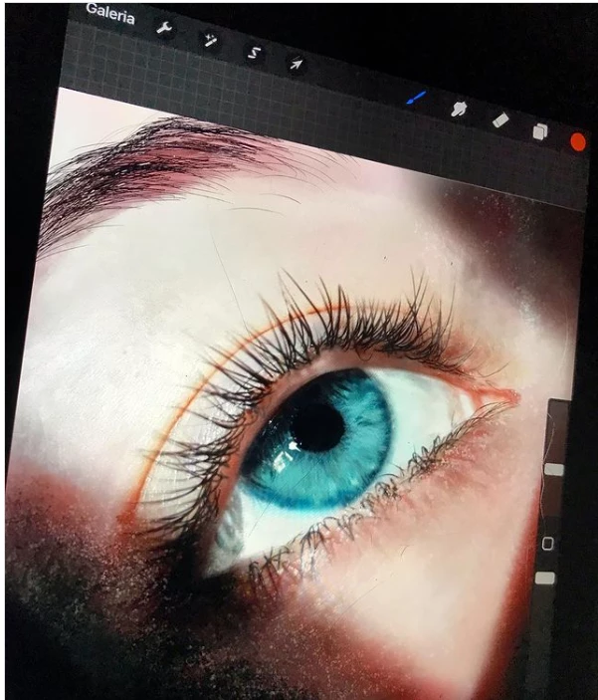This screenshot has width=598, height=700.
Task: Select the Smudge finger tool
Action: [459, 109]
